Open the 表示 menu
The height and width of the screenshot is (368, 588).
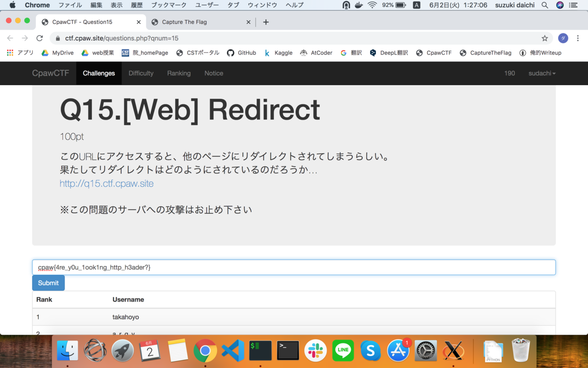[117, 5]
